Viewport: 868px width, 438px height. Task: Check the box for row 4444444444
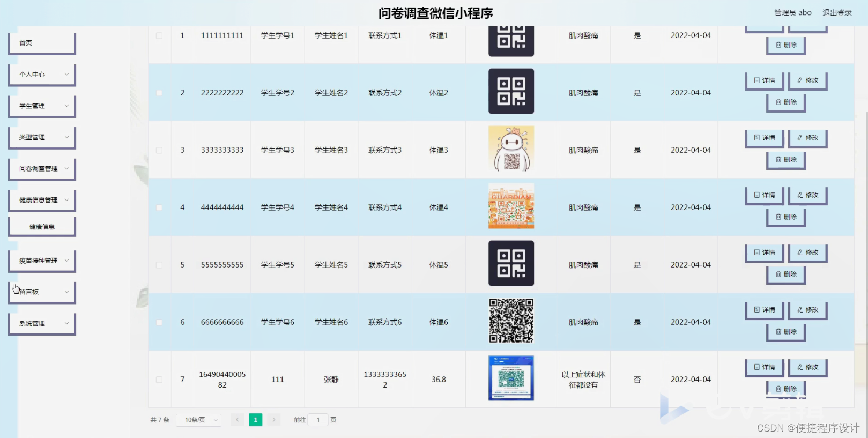tap(159, 207)
